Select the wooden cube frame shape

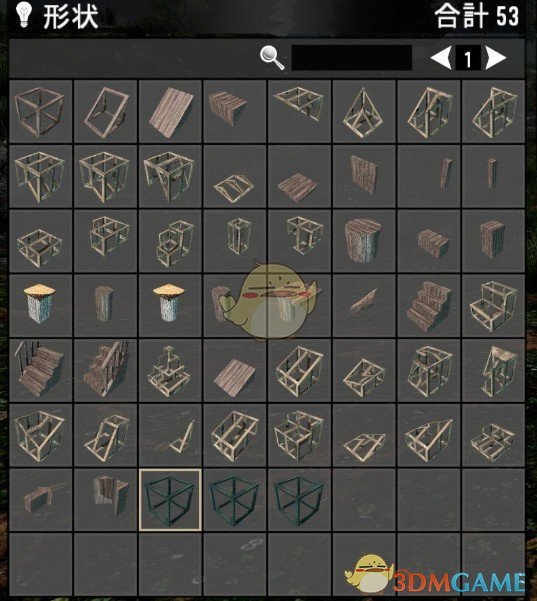pos(40,112)
